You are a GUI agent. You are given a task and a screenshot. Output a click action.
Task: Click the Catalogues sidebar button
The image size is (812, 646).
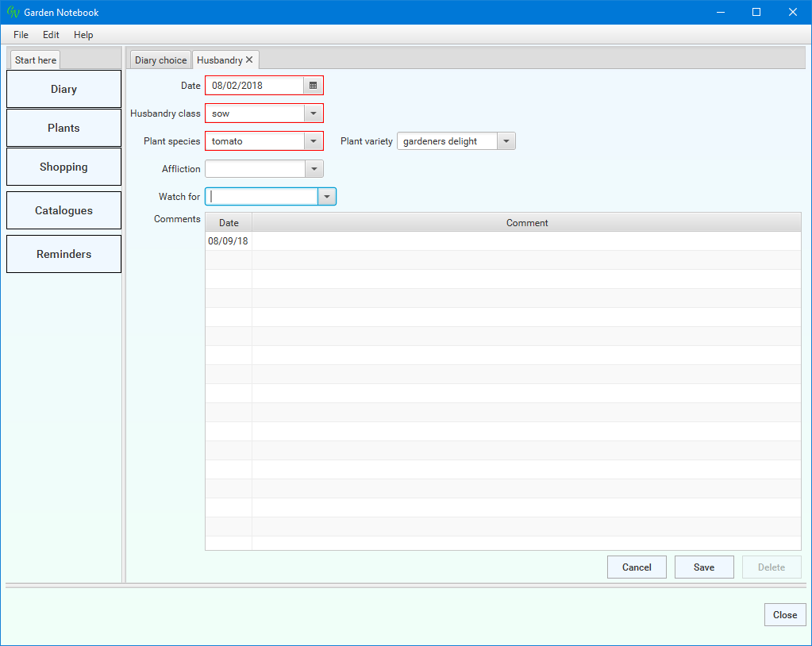63,210
